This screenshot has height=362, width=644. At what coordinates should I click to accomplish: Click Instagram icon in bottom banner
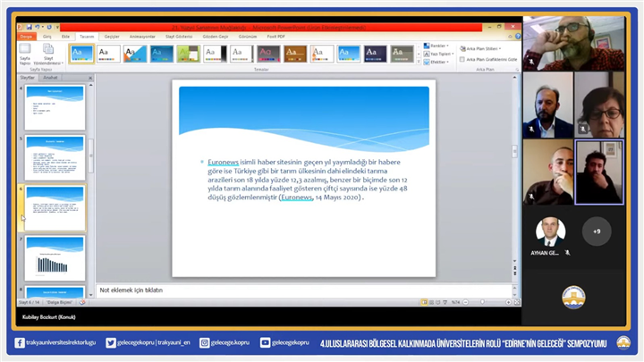[x=204, y=342]
